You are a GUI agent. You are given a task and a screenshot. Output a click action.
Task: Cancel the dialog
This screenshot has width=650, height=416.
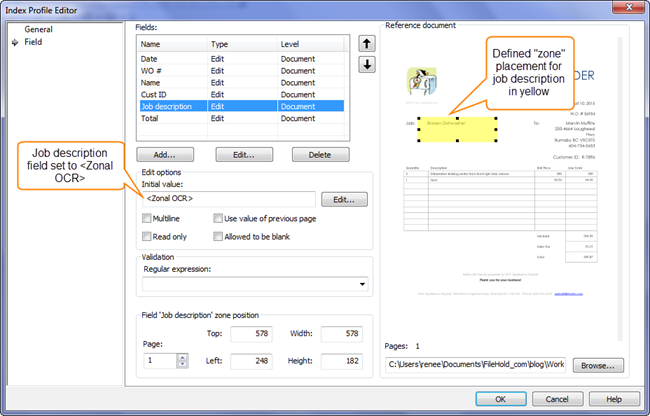tap(557, 399)
